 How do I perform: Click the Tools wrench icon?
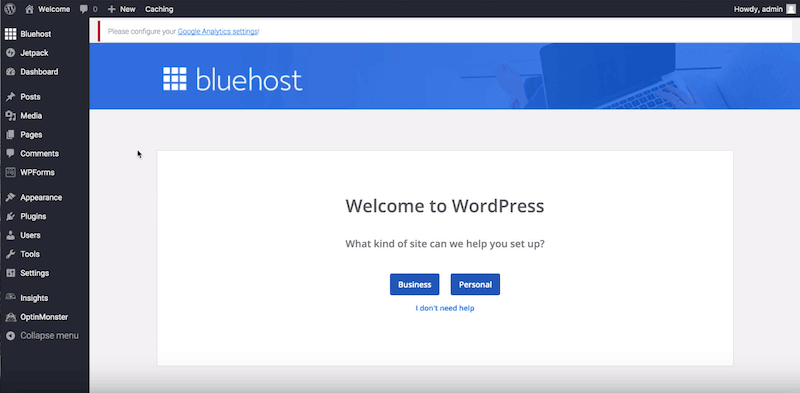[10, 254]
